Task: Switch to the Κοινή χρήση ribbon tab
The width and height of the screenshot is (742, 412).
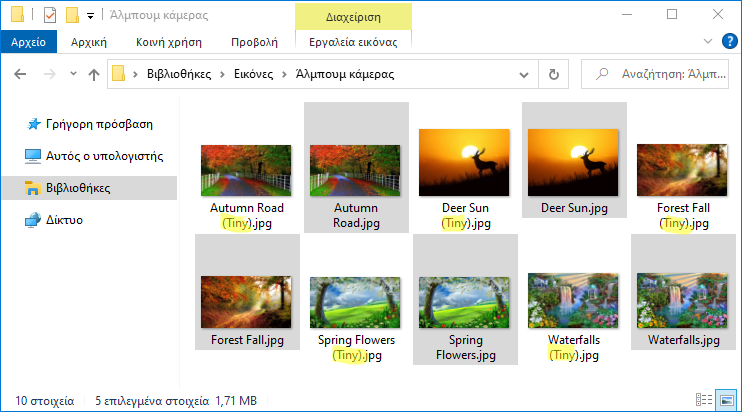Action: pyautogui.click(x=169, y=42)
